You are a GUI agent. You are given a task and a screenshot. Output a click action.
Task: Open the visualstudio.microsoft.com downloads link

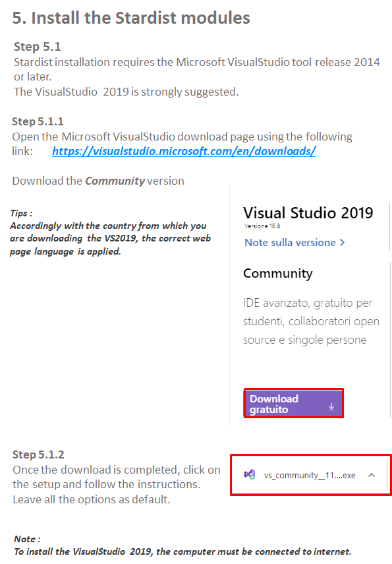184,151
